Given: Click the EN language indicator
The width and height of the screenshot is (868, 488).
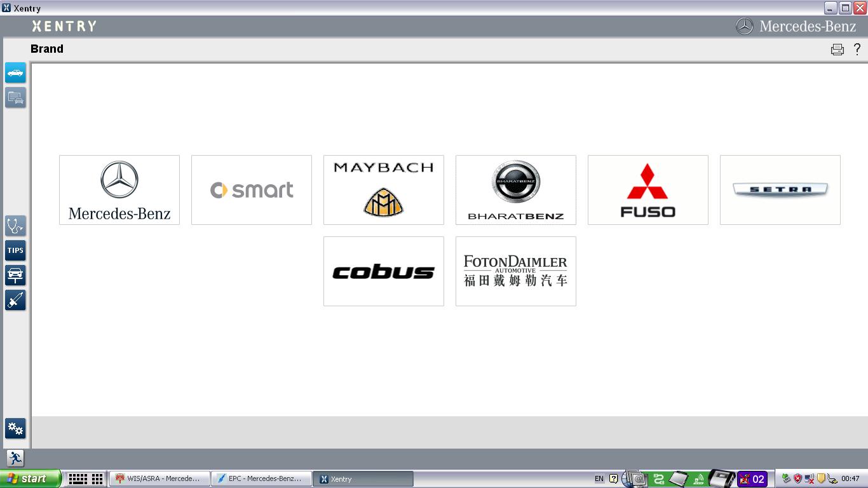Looking at the screenshot, I should pyautogui.click(x=599, y=479).
